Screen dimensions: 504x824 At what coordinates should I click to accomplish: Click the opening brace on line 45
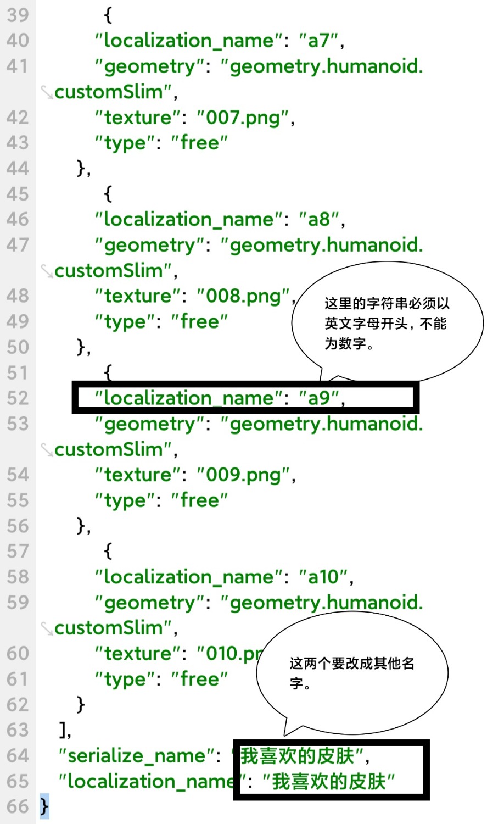tap(108, 194)
